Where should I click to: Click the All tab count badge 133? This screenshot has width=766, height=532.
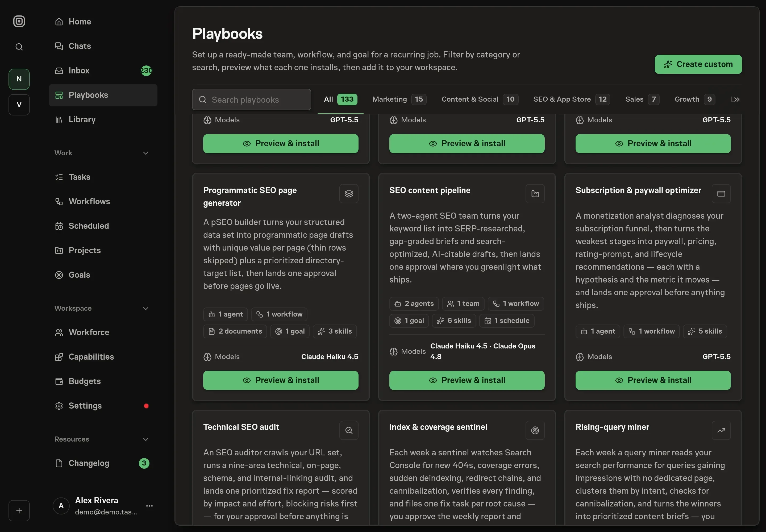(347, 99)
